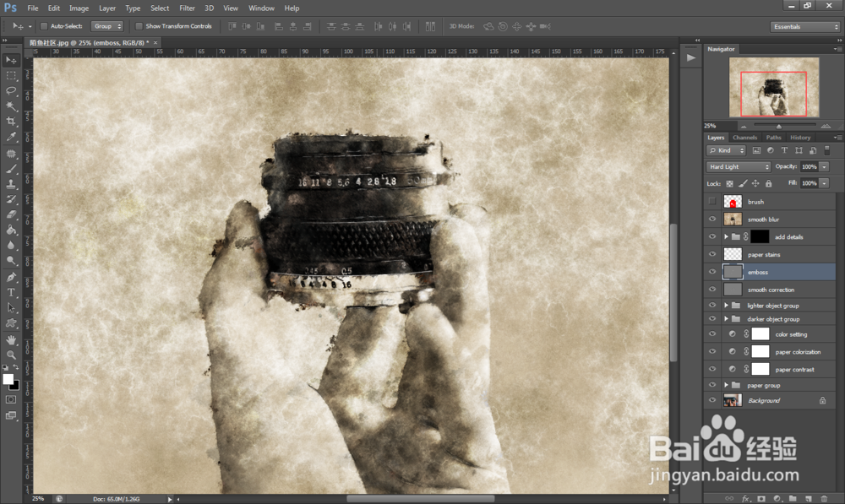Select the History Brush tool
Viewport: 845px width, 504px height.
[11, 199]
